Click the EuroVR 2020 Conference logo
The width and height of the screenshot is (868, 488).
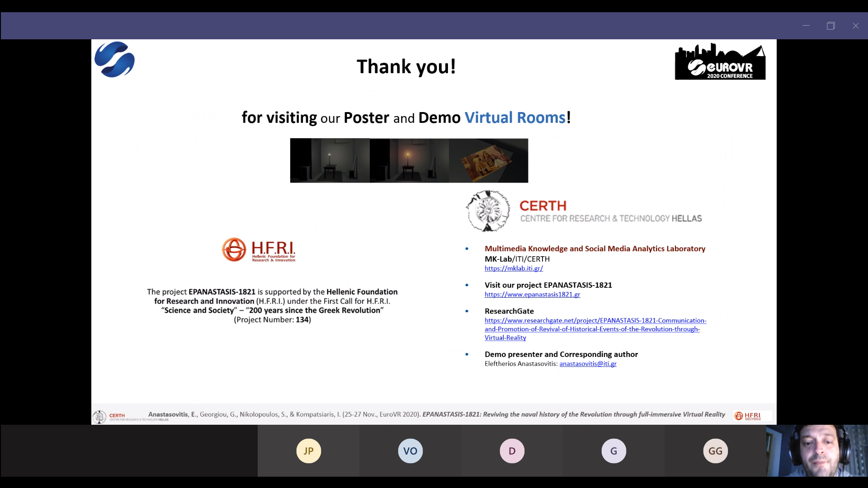720,62
